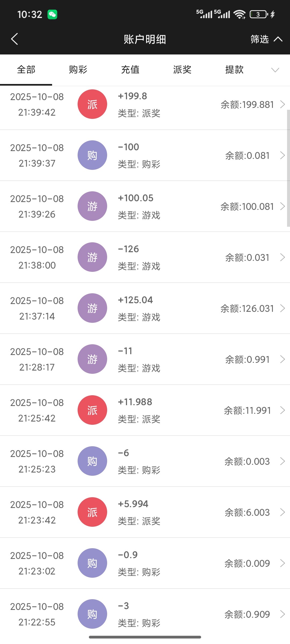Tap the 游 icon for -126 entry
290x644 pixels.
[x=92, y=257]
